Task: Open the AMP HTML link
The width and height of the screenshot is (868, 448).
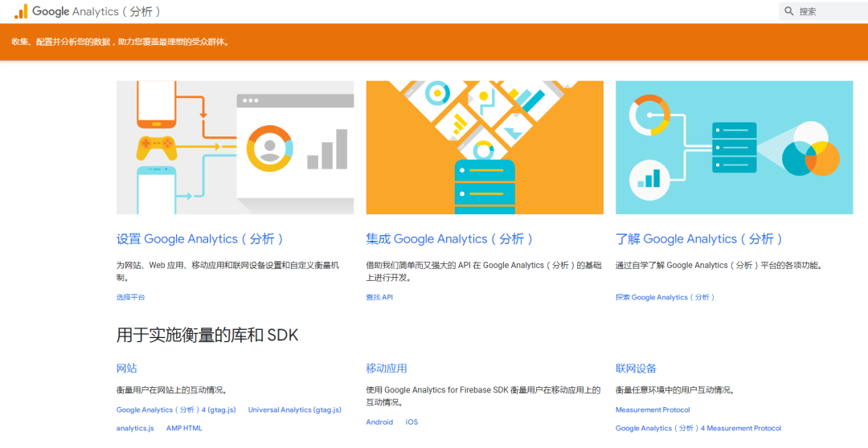Action: pyautogui.click(x=184, y=428)
